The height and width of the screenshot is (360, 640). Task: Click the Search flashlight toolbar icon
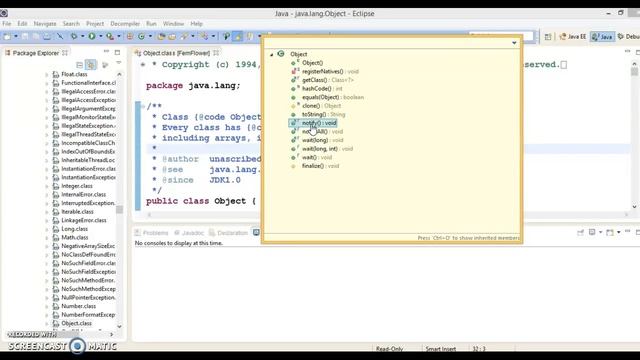pos(184,36)
